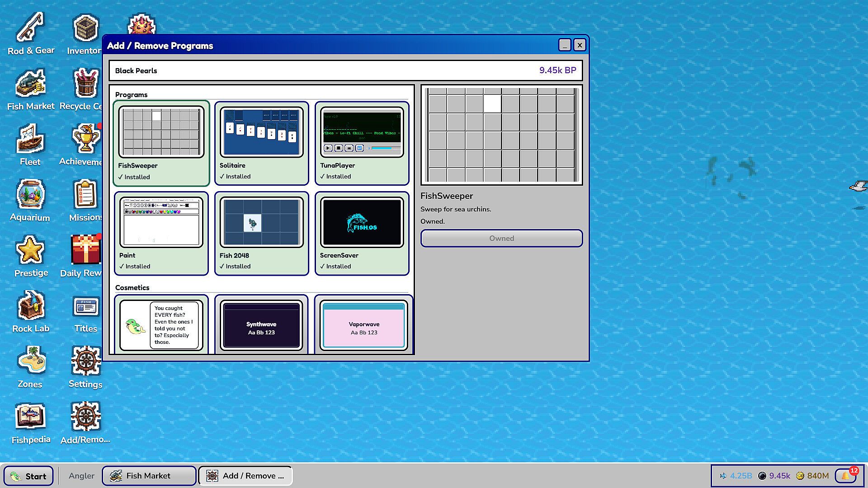This screenshot has height=488, width=868.
Task: Select the Vaporwave theme cosmetic
Action: pos(364,324)
